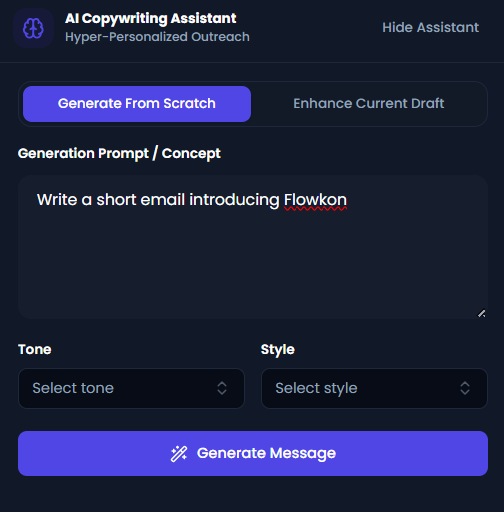
Task: Click the Style field label
Action: pos(278,350)
